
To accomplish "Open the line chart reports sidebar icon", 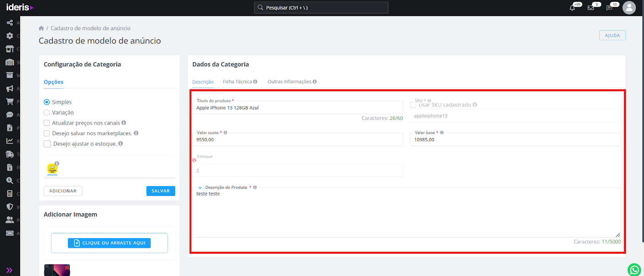I will 10,141.
